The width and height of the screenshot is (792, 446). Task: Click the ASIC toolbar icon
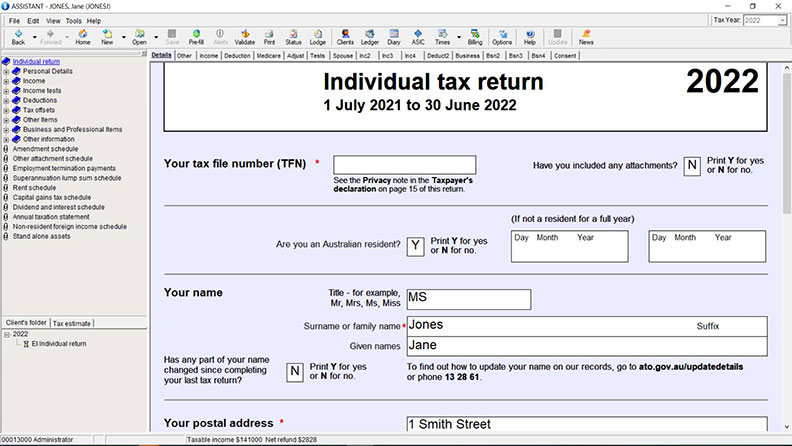point(417,37)
